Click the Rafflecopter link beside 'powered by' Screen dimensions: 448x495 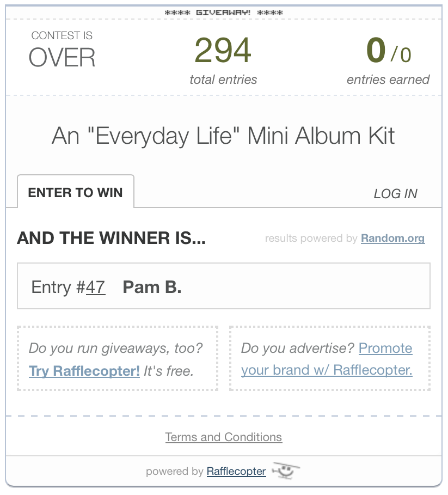(x=236, y=471)
